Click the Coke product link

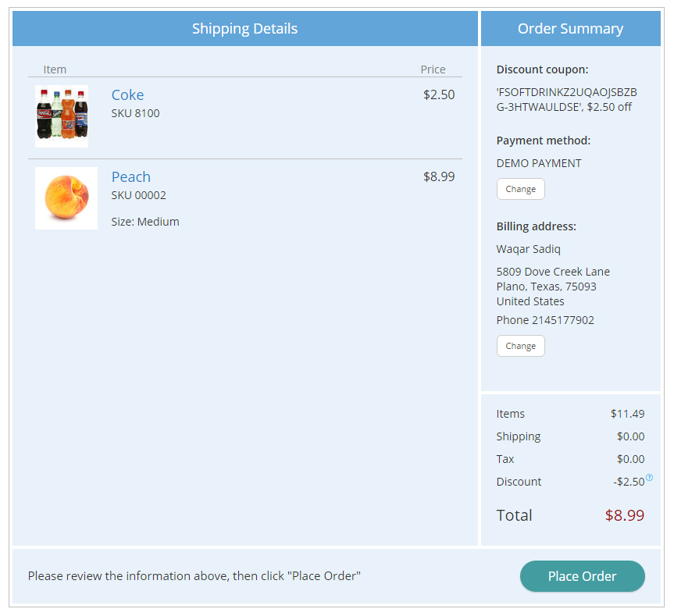point(127,95)
